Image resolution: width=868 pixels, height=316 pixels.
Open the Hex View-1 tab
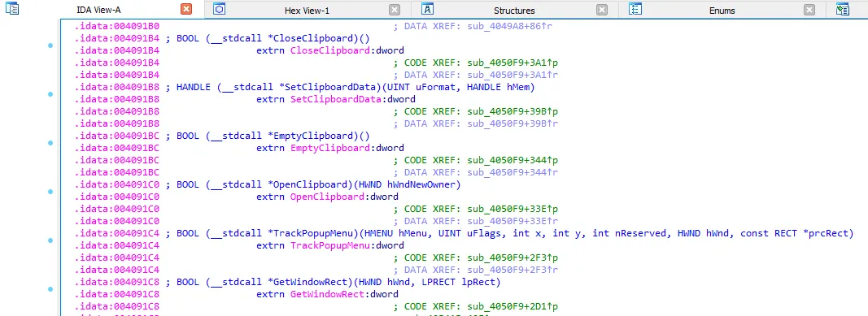pyautogui.click(x=307, y=11)
